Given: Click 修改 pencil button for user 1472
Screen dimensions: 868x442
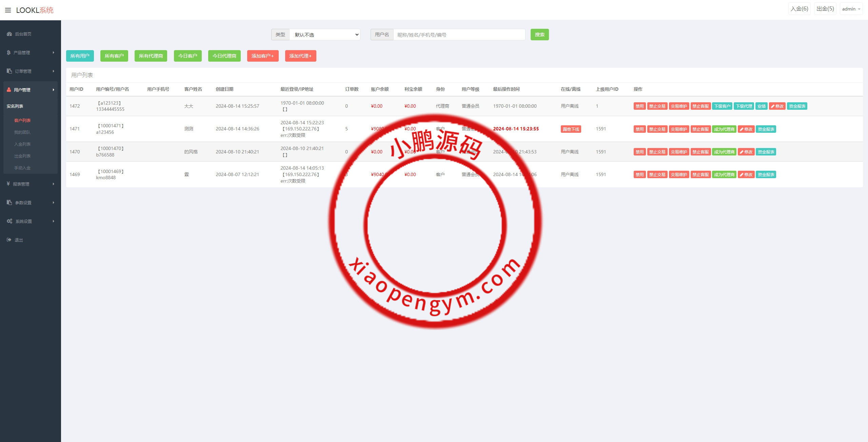Looking at the screenshot, I should pyautogui.click(x=777, y=106).
